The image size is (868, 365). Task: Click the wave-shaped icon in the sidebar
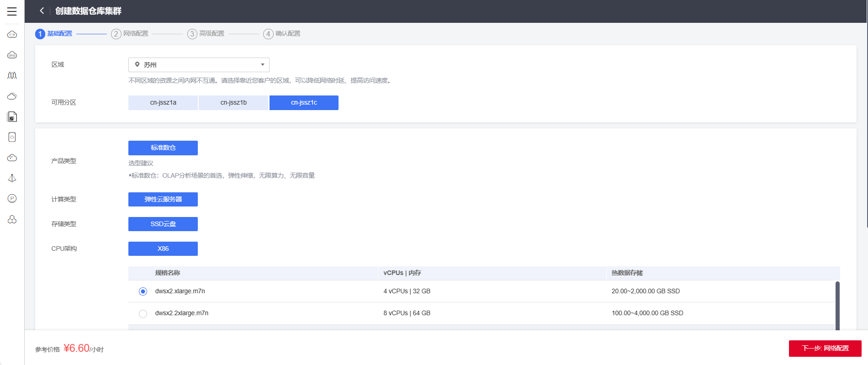point(12,75)
